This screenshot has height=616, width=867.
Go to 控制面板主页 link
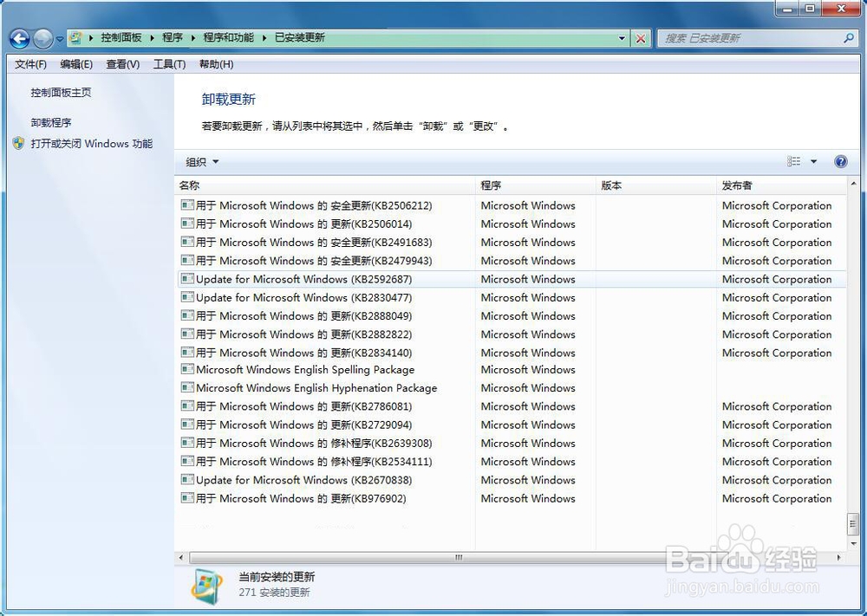pos(61,92)
